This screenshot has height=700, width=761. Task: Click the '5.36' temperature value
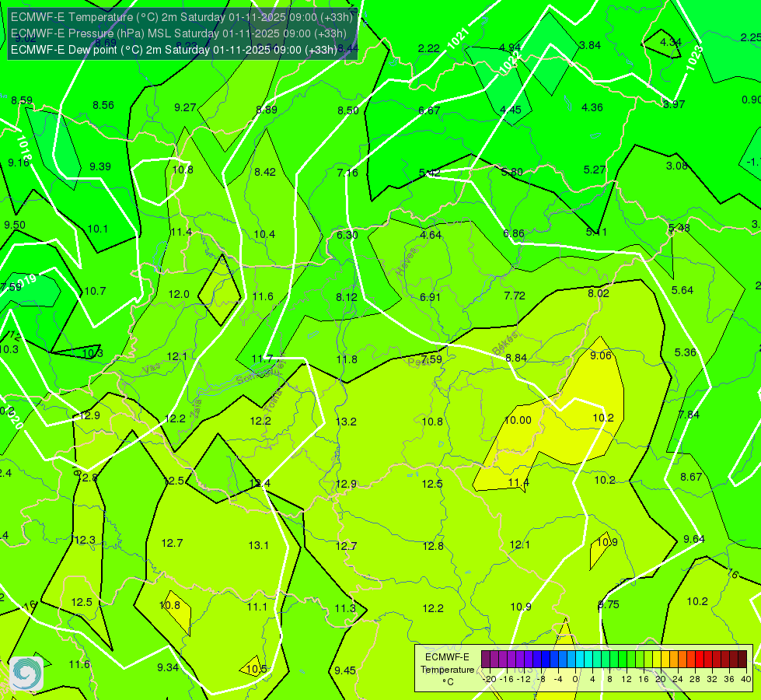point(686,352)
